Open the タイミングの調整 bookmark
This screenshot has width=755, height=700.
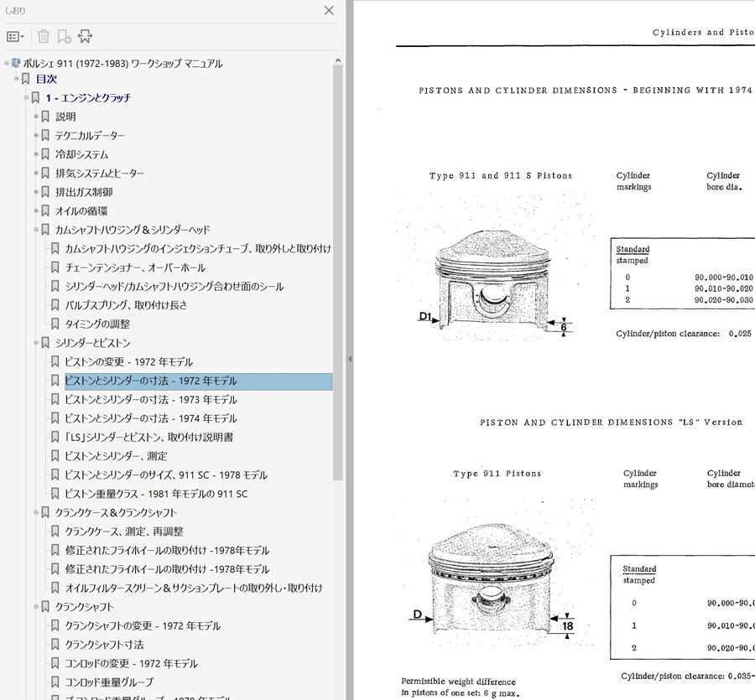pyautogui.click(x=98, y=324)
